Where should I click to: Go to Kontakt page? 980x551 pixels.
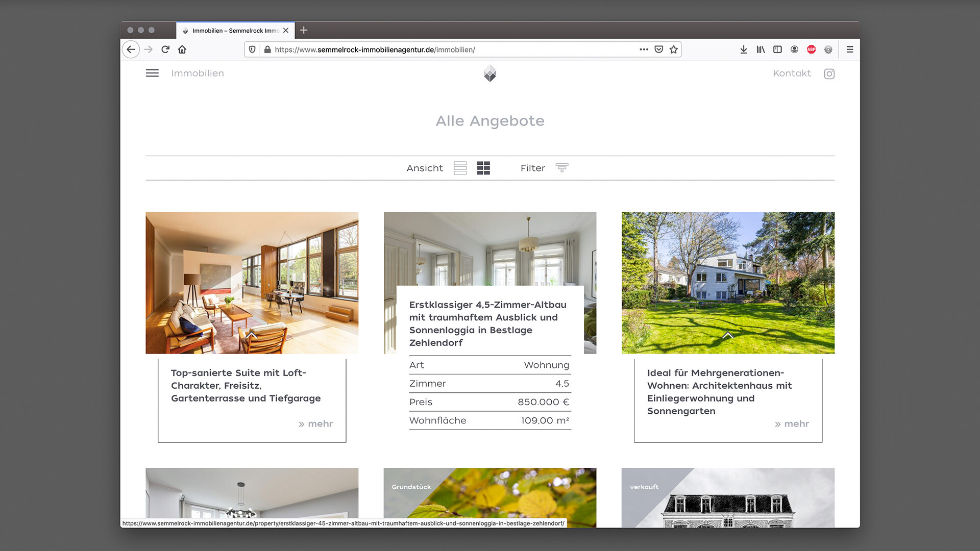792,73
